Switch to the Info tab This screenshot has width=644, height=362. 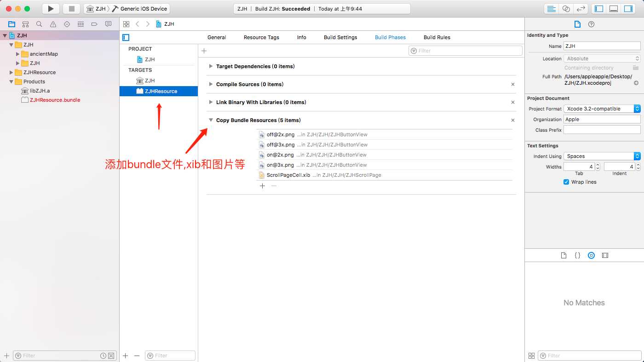click(302, 37)
